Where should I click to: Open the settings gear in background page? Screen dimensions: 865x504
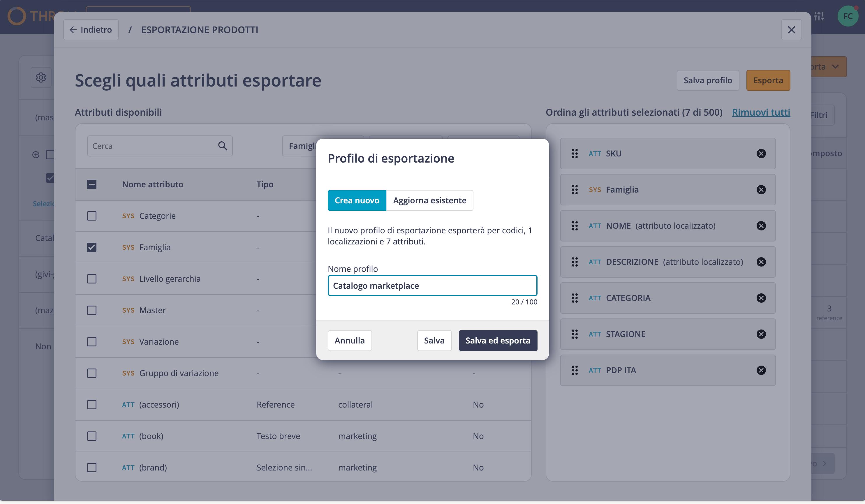point(41,77)
